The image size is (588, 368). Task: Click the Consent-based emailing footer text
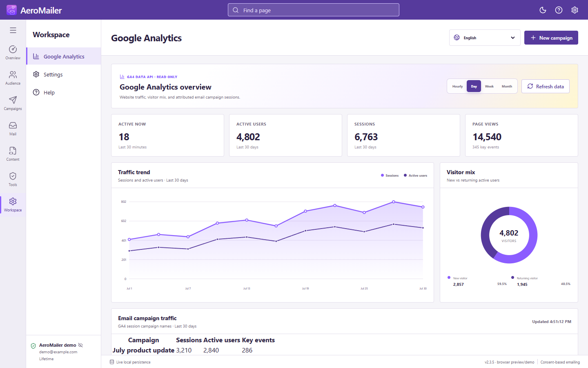pos(560,362)
